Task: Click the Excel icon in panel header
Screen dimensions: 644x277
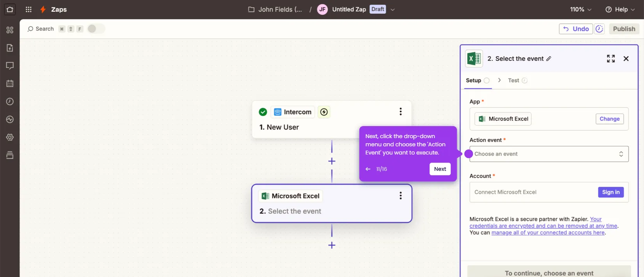Action: (474, 59)
